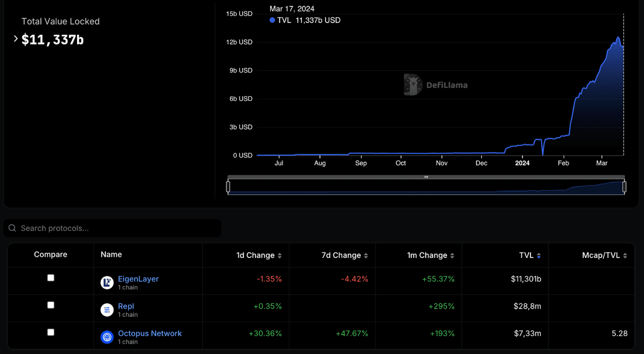This screenshot has height=354, width=644.
Task: Click the 5.28 Mcap/TVL value
Action: (619, 333)
